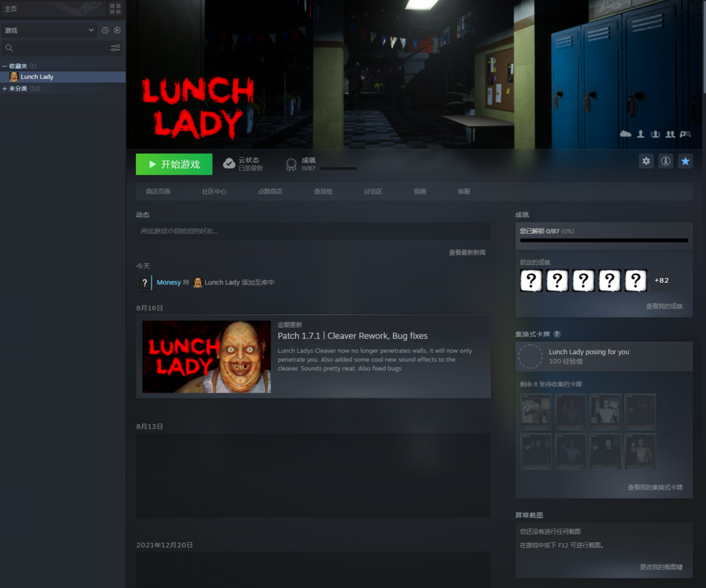The image size is (706, 588).
Task: Open the 查看我的成就 achievements link
Action: tap(664, 306)
